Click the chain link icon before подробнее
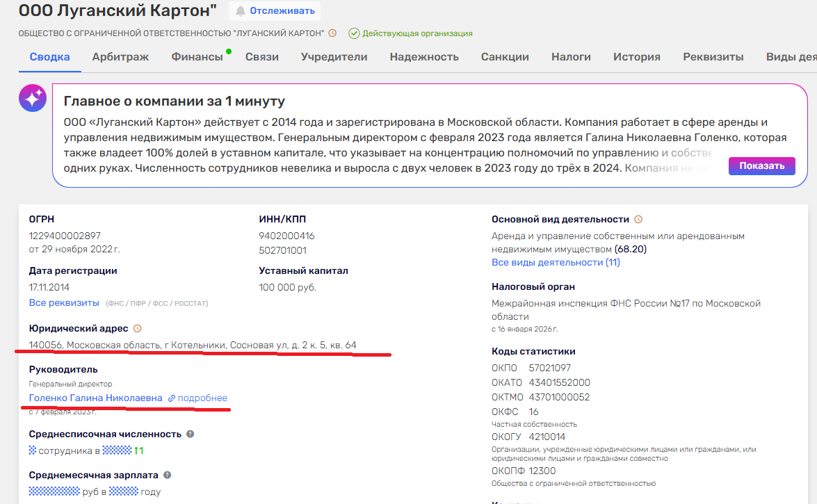 (171, 398)
